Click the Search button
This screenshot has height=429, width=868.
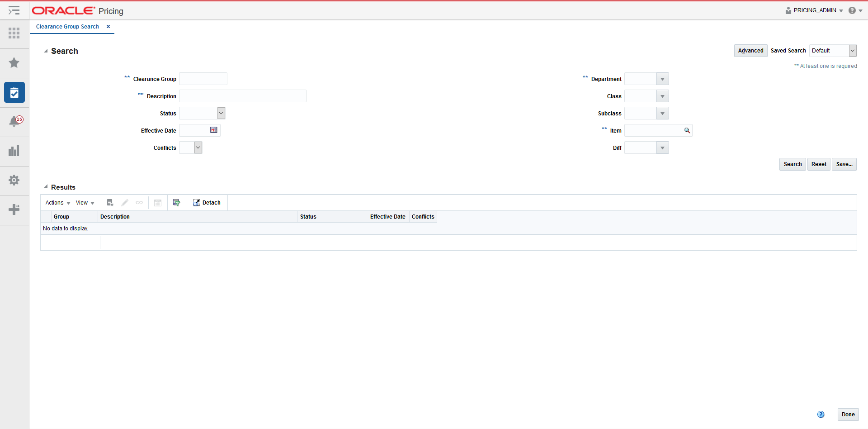pos(792,164)
